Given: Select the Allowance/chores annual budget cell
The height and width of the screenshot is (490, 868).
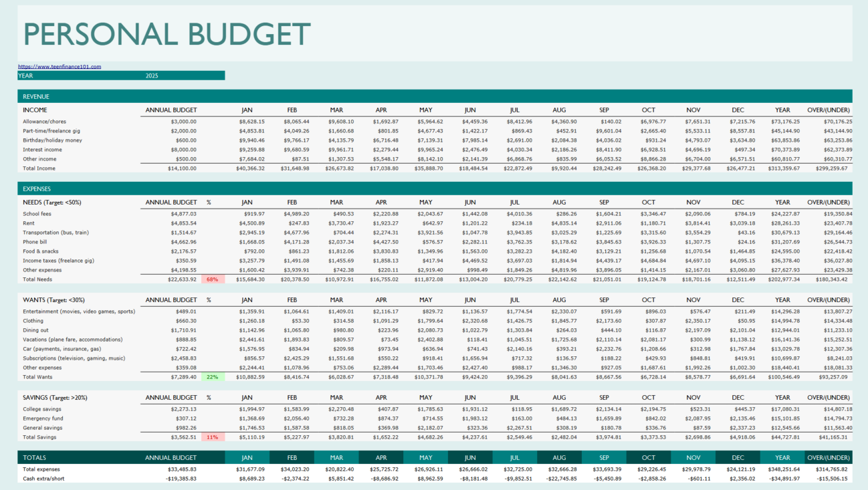Looking at the screenshot, I should (185, 122).
